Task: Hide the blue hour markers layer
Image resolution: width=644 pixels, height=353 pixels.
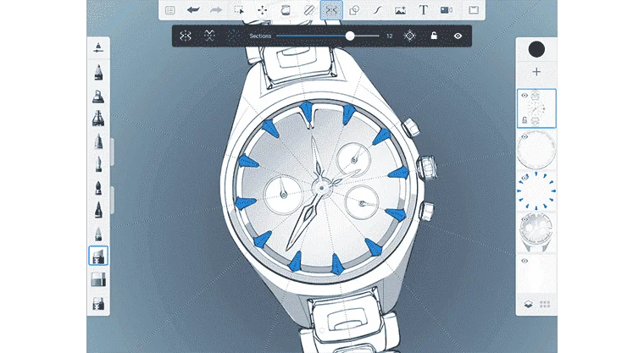Action: [525, 178]
